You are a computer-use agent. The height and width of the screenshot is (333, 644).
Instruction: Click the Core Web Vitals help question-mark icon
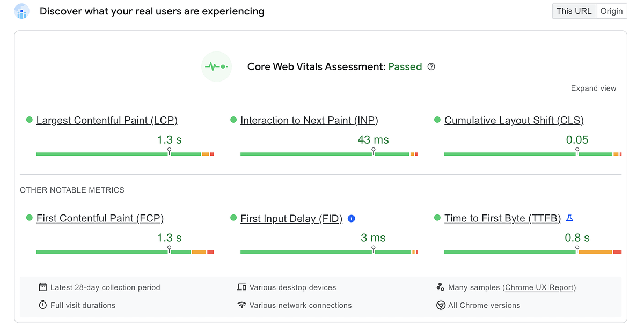(x=431, y=67)
